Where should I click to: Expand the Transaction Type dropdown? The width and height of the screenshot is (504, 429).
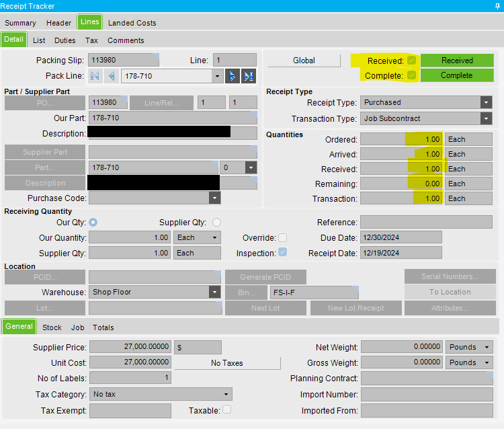486,118
